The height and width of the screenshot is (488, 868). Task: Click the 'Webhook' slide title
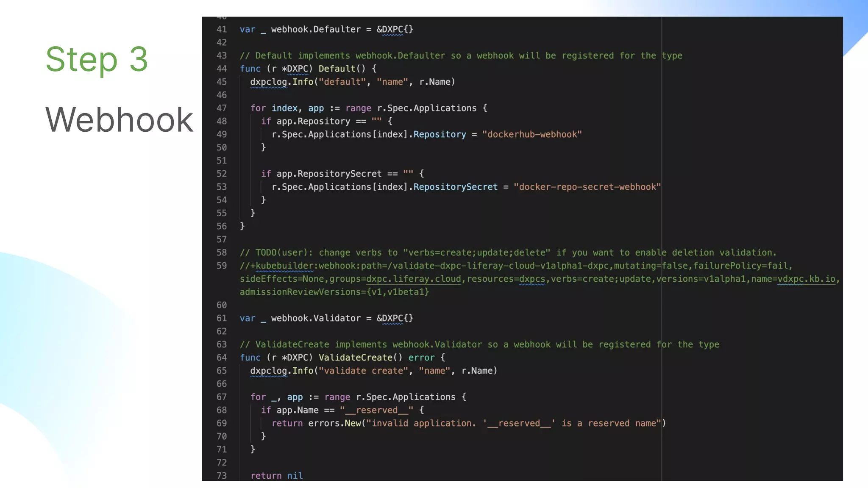pyautogui.click(x=120, y=120)
